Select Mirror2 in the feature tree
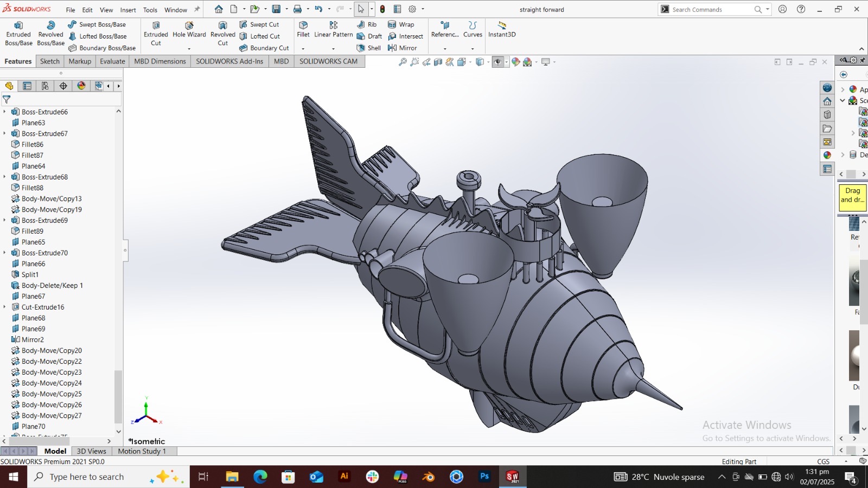 tap(33, 339)
